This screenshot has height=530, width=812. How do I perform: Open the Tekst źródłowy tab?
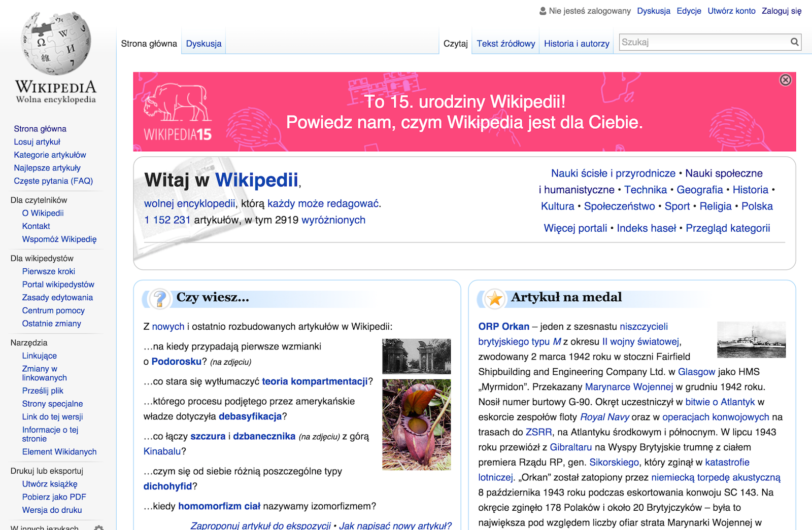[505, 44]
